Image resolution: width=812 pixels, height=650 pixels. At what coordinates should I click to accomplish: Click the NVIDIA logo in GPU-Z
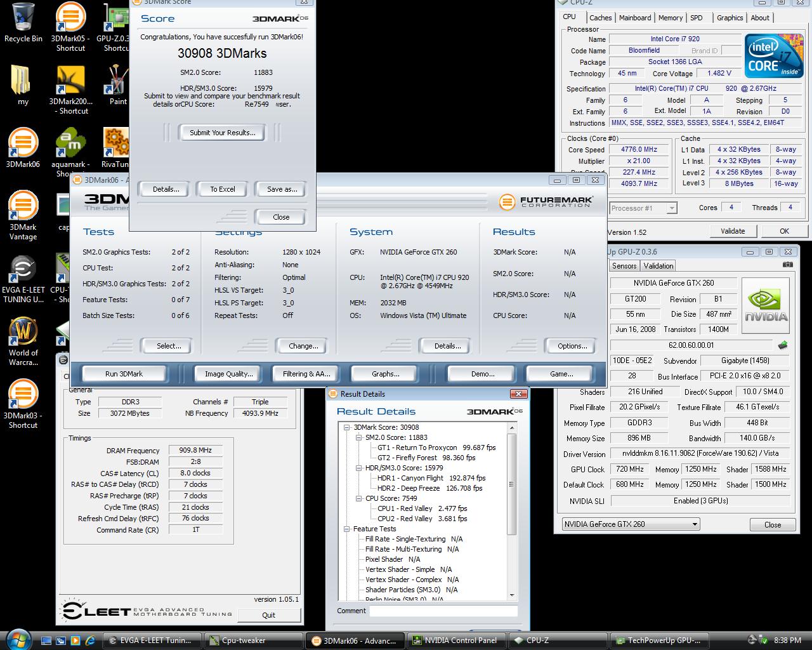(766, 305)
